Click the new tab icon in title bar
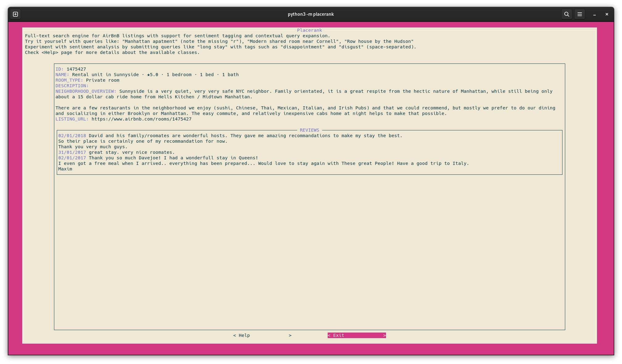This screenshot has width=622, height=364. tap(15, 14)
